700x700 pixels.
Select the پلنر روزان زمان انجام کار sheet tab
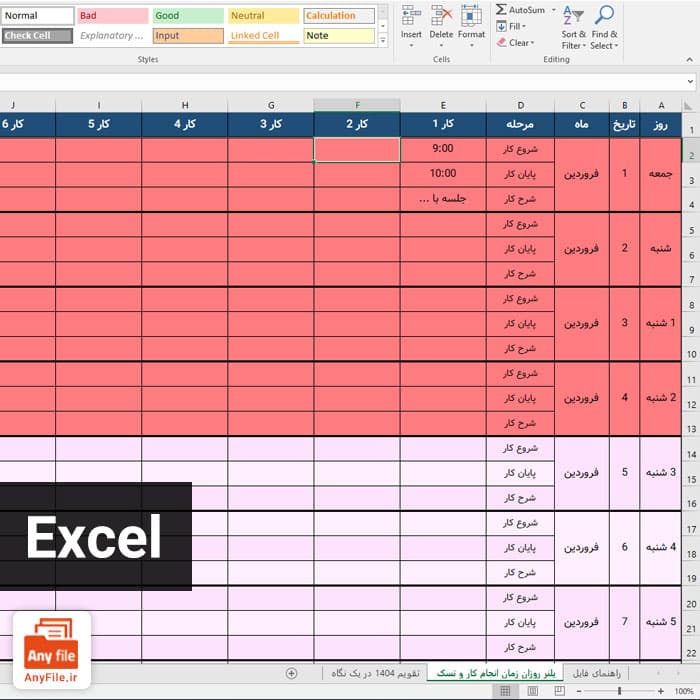coord(496,673)
